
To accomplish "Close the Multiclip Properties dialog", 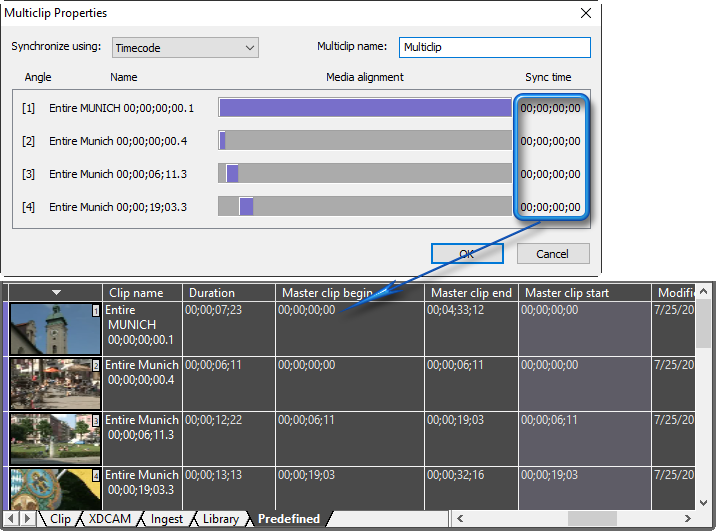I will click(x=585, y=13).
